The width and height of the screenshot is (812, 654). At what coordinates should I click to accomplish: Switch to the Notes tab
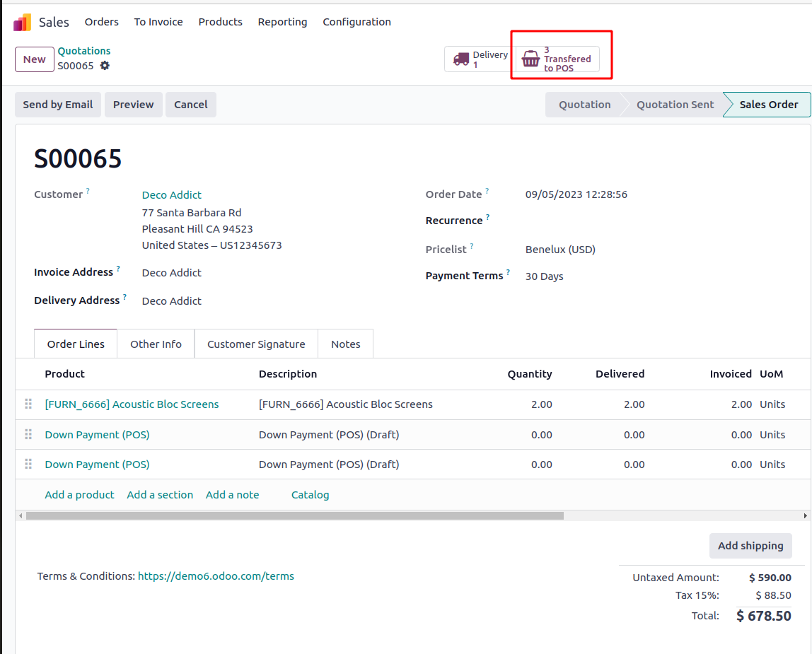pyautogui.click(x=345, y=344)
